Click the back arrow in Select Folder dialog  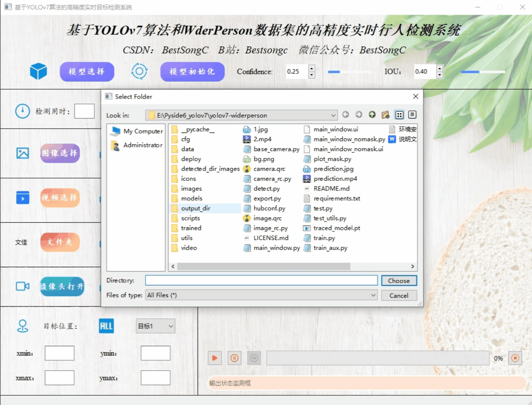(x=345, y=115)
